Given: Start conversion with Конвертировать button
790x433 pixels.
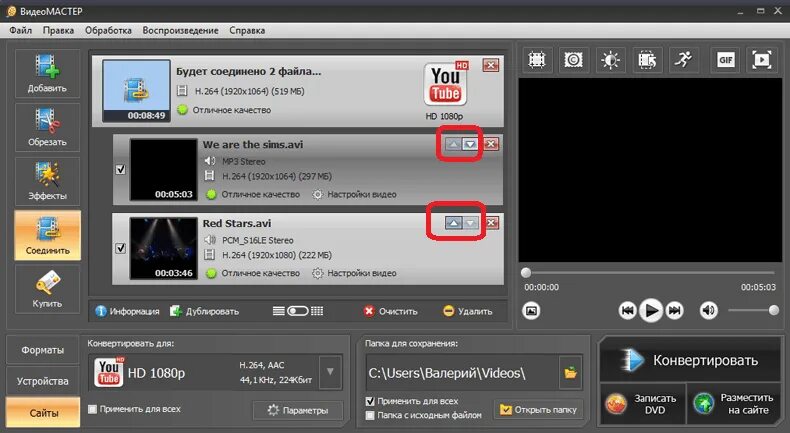Looking at the screenshot, I should click(x=690, y=360).
